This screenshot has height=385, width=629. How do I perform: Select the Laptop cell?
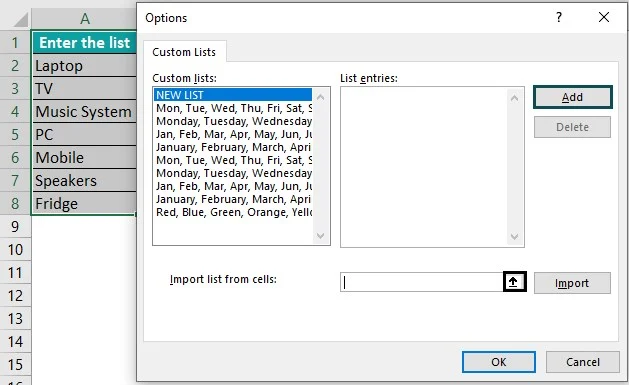tap(84, 65)
